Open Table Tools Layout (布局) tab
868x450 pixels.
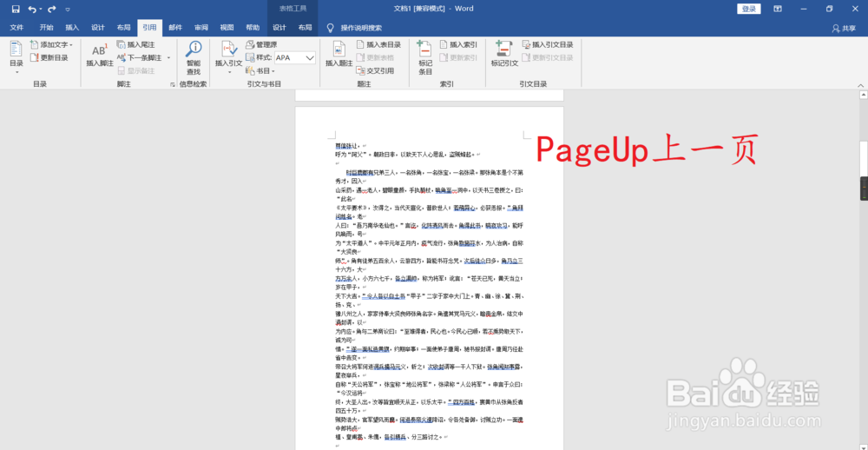click(x=305, y=28)
